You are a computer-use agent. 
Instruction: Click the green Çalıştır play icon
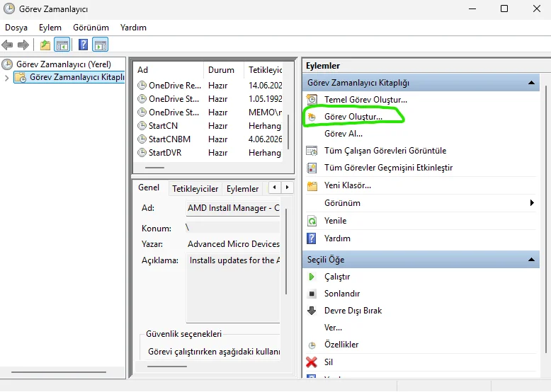point(312,277)
